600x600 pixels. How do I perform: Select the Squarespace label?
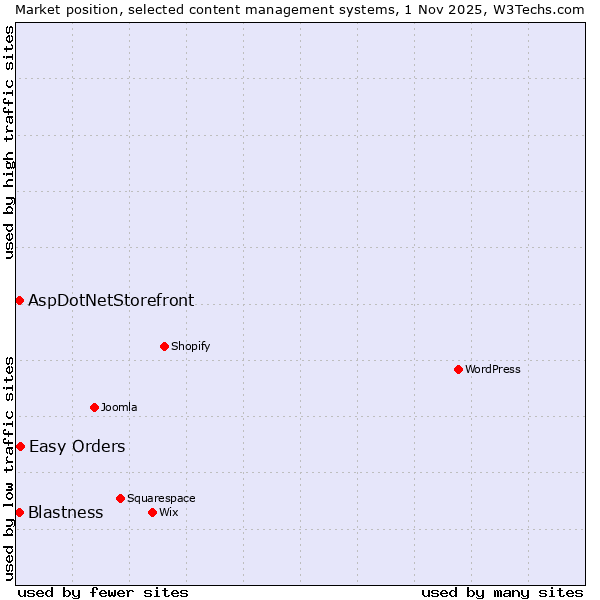click(161, 498)
